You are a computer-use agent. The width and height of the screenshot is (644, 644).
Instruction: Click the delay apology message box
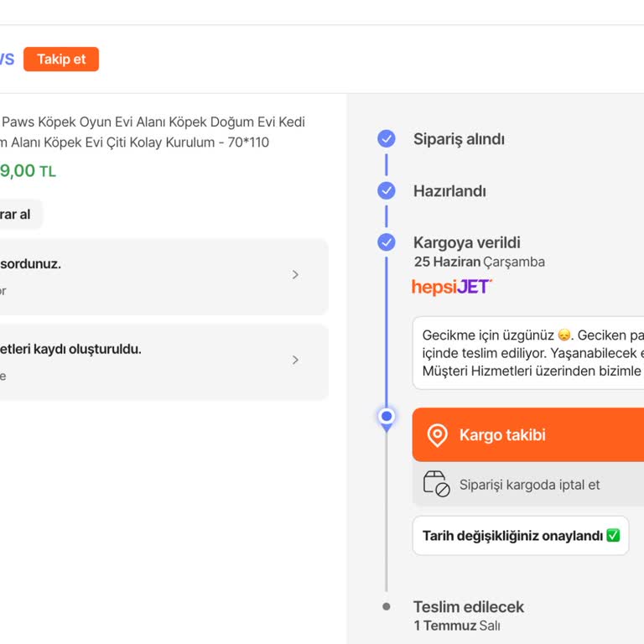tap(528, 352)
